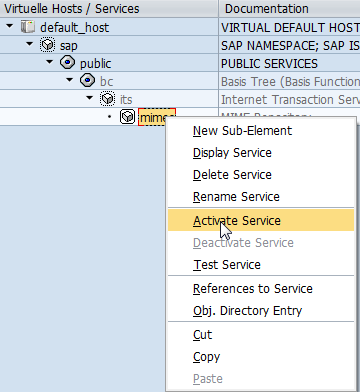Select Delete Service menu entry
The height and width of the screenshot is (392, 360).
261,175
